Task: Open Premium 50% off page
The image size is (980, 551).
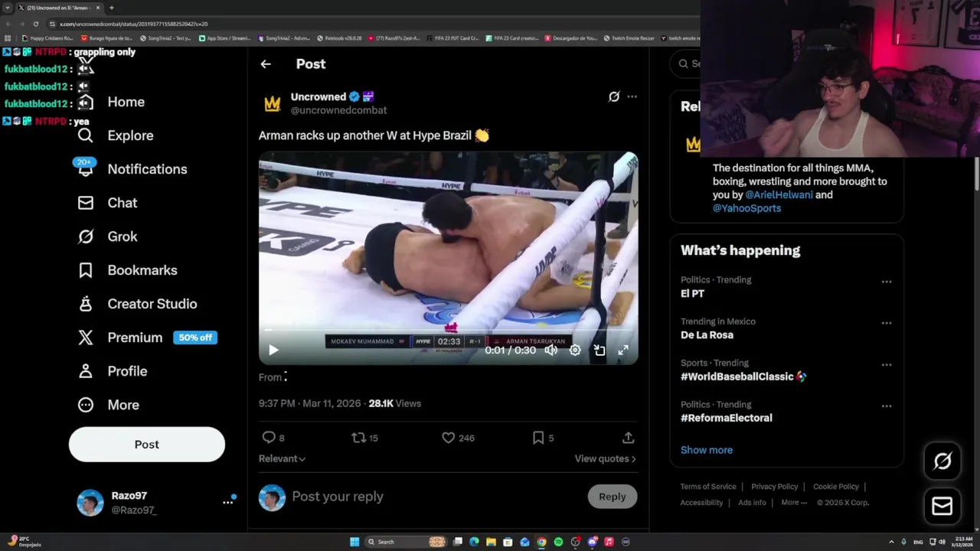Action: (148, 337)
